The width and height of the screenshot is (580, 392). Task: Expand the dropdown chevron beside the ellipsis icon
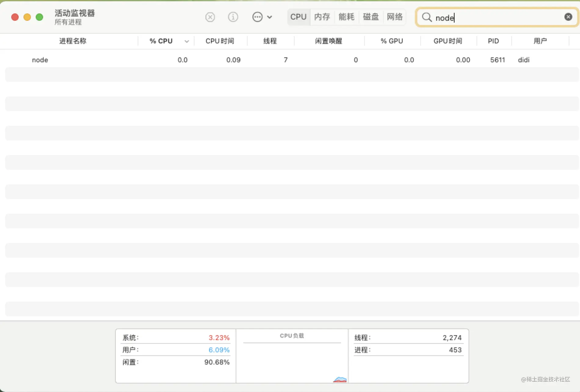[270, 17]
